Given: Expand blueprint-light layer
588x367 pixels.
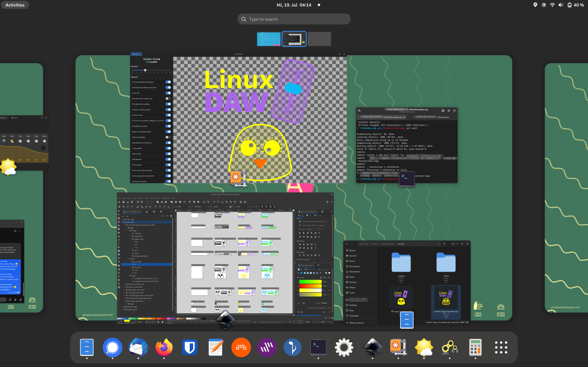Looking at the screenshot, I should coord(122,307).
